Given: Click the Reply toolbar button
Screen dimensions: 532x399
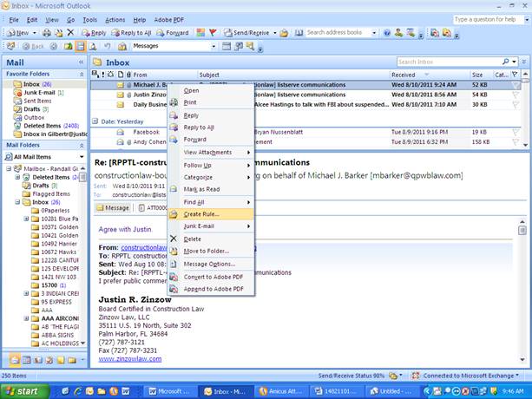Looking at the screenshot, I should point(94,33).
